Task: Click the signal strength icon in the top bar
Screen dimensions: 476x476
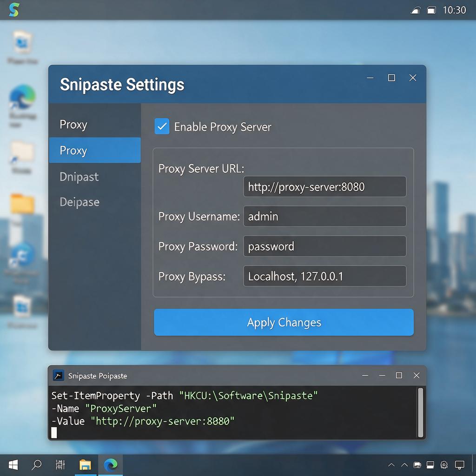Action: coord(415,11)
